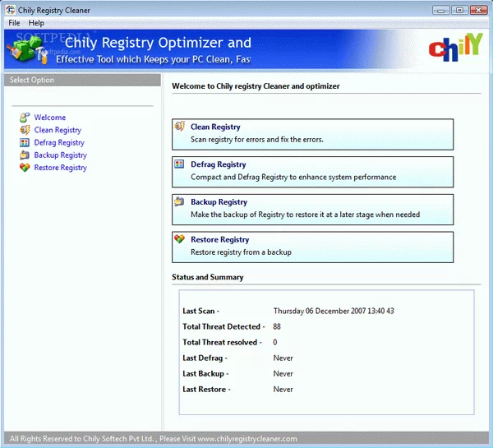This screenshot has height=448, width=493.
Task: Click Total Threat Detected value 88
Action: 277,326
